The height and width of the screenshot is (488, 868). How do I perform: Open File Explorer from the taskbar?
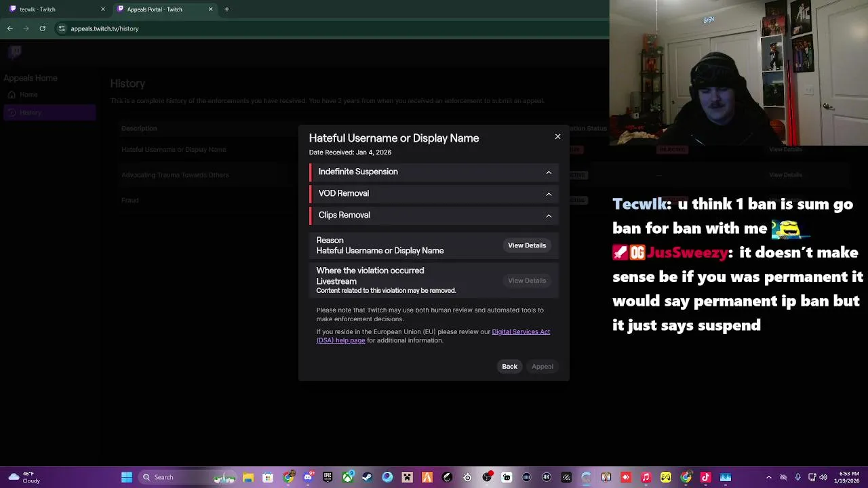[248, 477]
